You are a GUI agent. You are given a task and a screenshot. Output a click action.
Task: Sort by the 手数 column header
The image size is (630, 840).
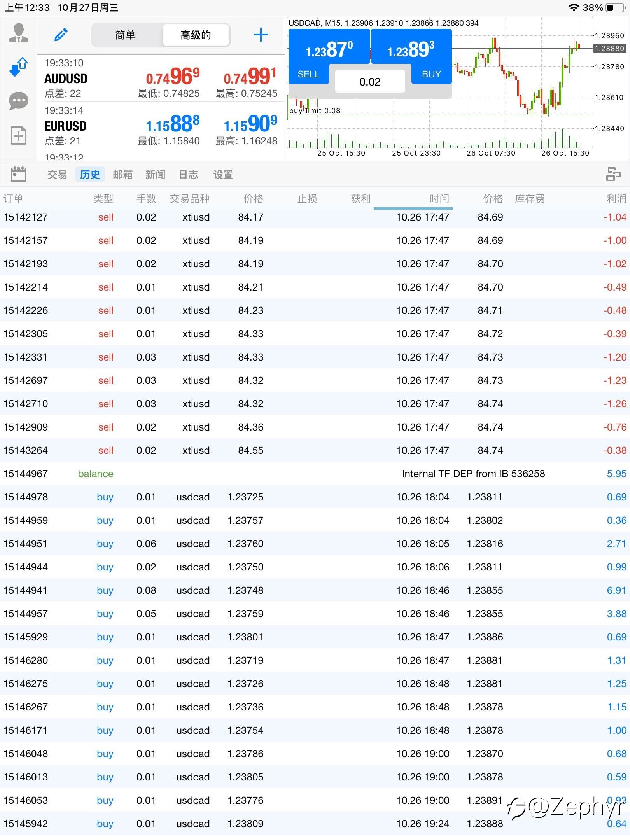pos(146,199)
